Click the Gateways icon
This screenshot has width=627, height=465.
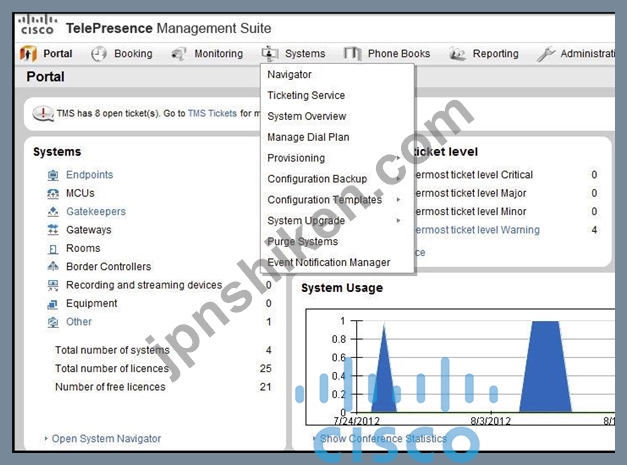(53, 230)
